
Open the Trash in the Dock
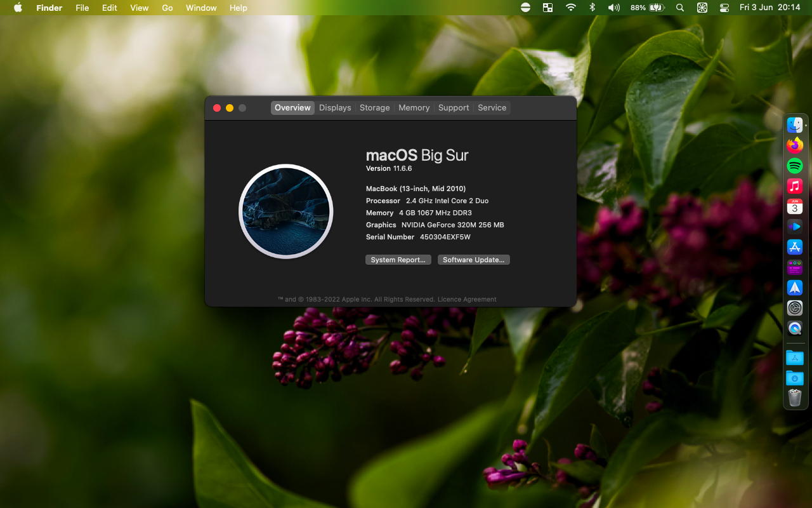tap(795, 398)
